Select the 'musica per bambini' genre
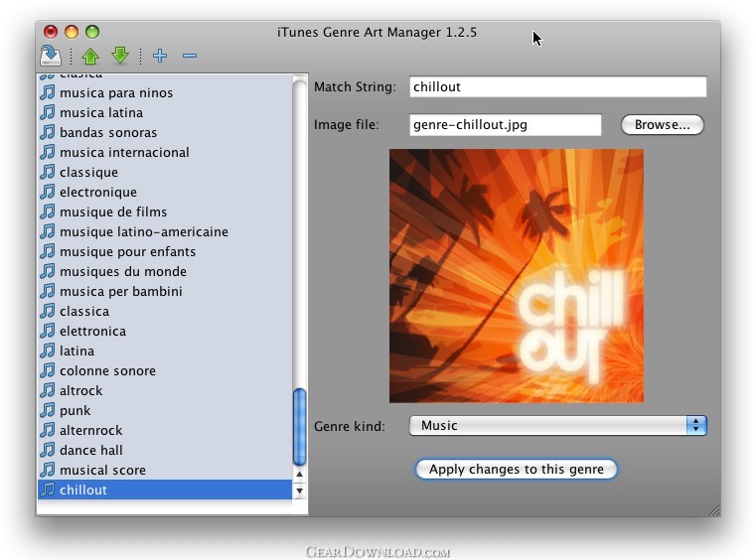This screenshot has width=756, height=560. click(165, 291)
